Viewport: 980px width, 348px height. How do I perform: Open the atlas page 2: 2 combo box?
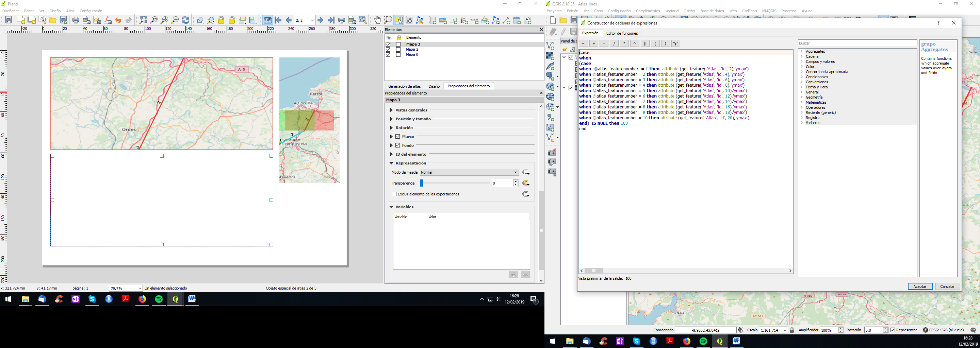pyautogui.click(x=305, y=20)
